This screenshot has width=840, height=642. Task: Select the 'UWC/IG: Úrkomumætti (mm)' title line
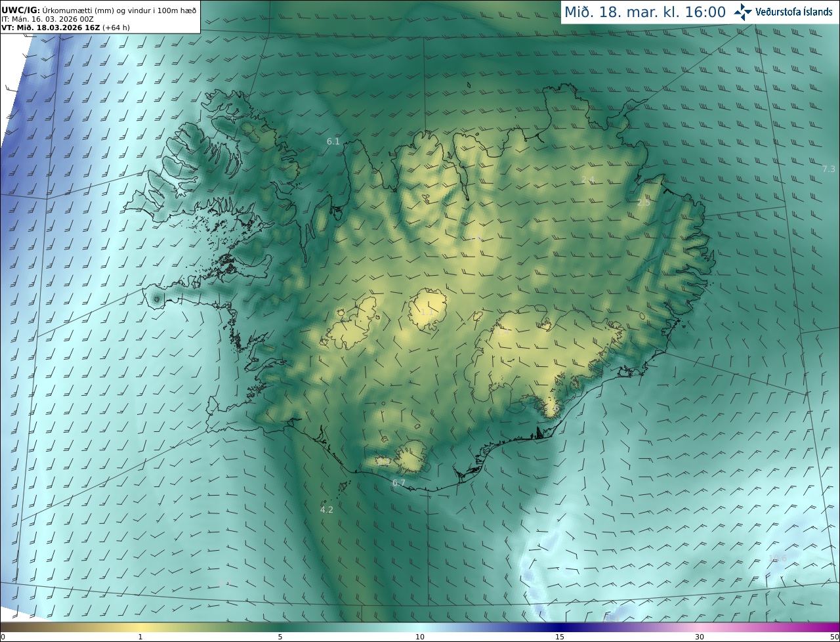click(x=98, y=10)
